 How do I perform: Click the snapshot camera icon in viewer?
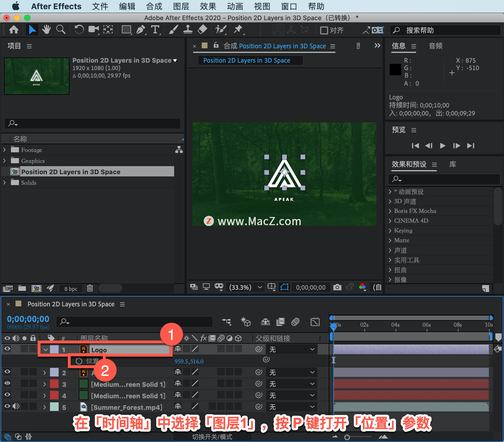tap(337, 287)
